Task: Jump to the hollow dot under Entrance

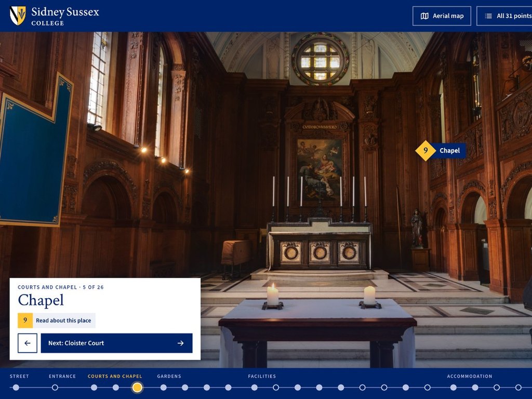Action: [55, 388]
